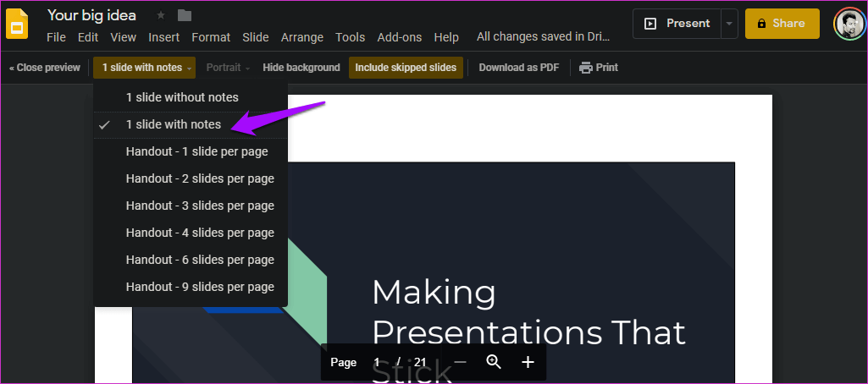The height and width of the screenshot is (384, 868).
Task: Open the Arrange menu
Action: (x=302, y=37)
